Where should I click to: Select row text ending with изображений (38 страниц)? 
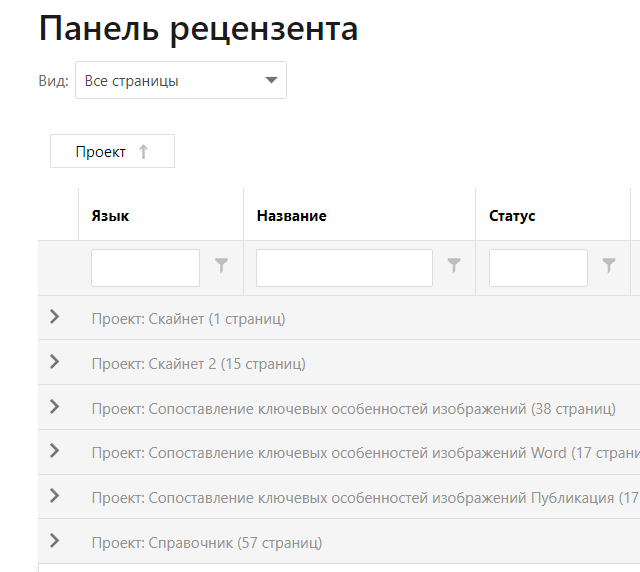[353, 409]
